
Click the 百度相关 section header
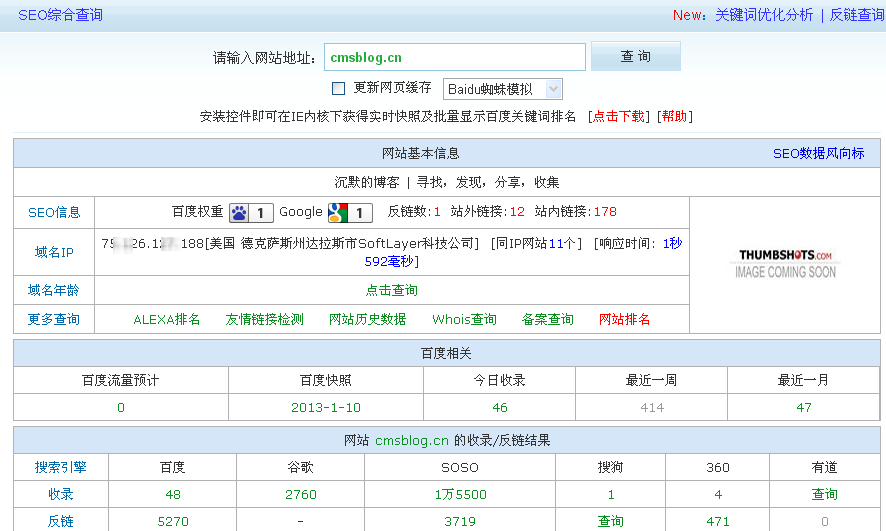[x=446, y=354]
